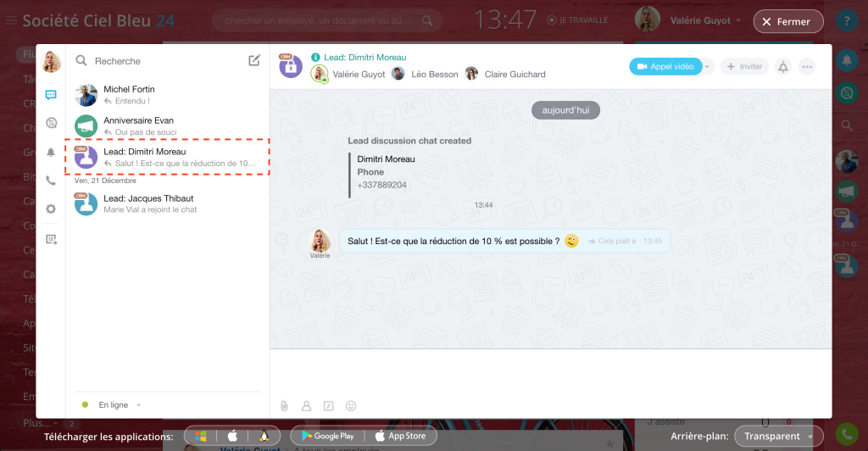Open the 'En ligne' status dropdown

coord(112,405)
